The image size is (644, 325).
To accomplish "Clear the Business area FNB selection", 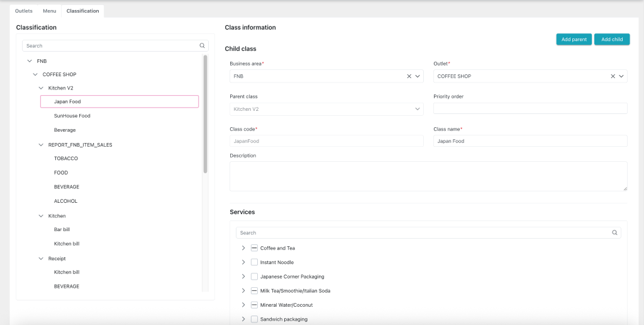I will click(409, 76).
